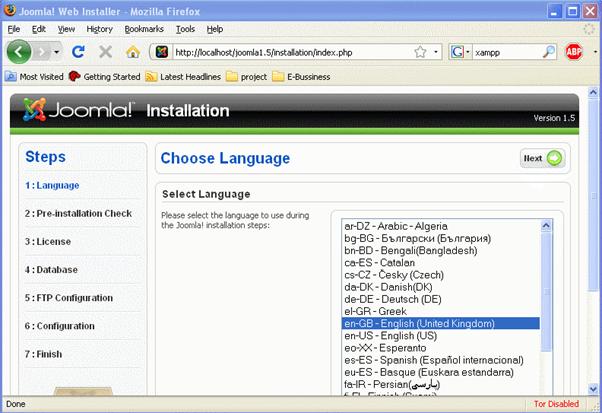Click the Stop loading X icon

click(x=105, y=52)
